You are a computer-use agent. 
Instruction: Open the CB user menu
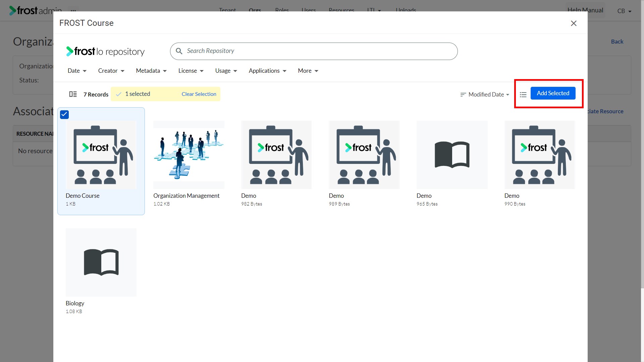tap(624, 11)
